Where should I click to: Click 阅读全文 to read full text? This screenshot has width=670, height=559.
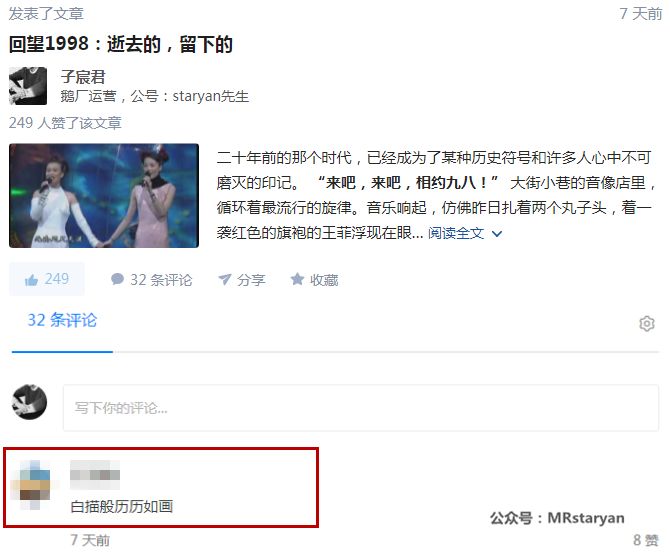pyautogui.click(x=456, y=233)
